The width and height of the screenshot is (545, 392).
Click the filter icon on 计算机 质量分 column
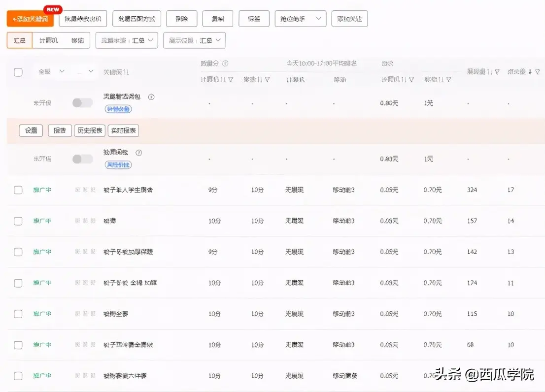tap(230, 79)
